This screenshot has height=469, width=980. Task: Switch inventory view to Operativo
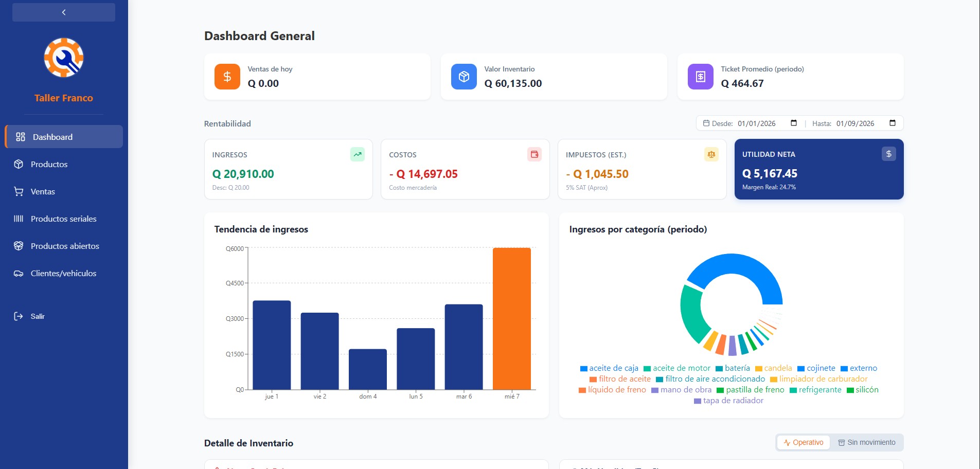(x=803, y=442)
